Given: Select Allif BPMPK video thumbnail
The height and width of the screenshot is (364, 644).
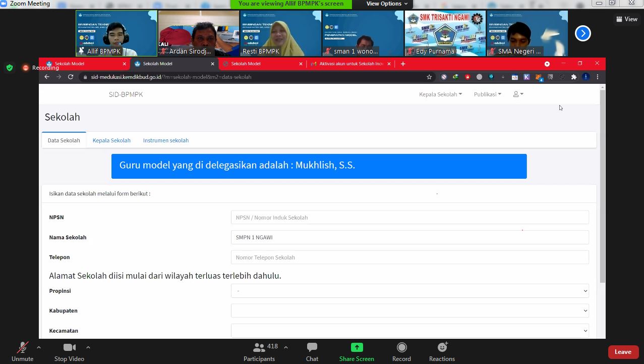Looking at the screenshot, I should pyautogui.click(x=116, y=33).
